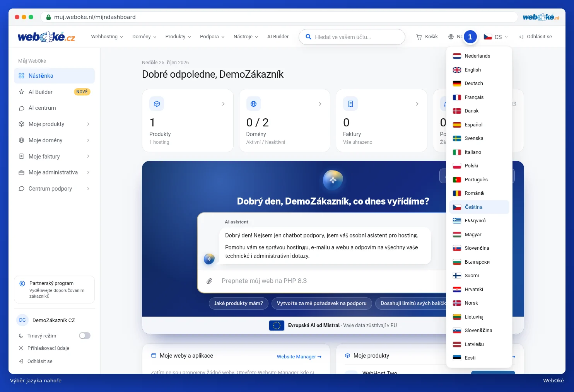574x392 pixels.
Task: Click the AI assistant orb at the top of the panel
Action: coord(333,180)
